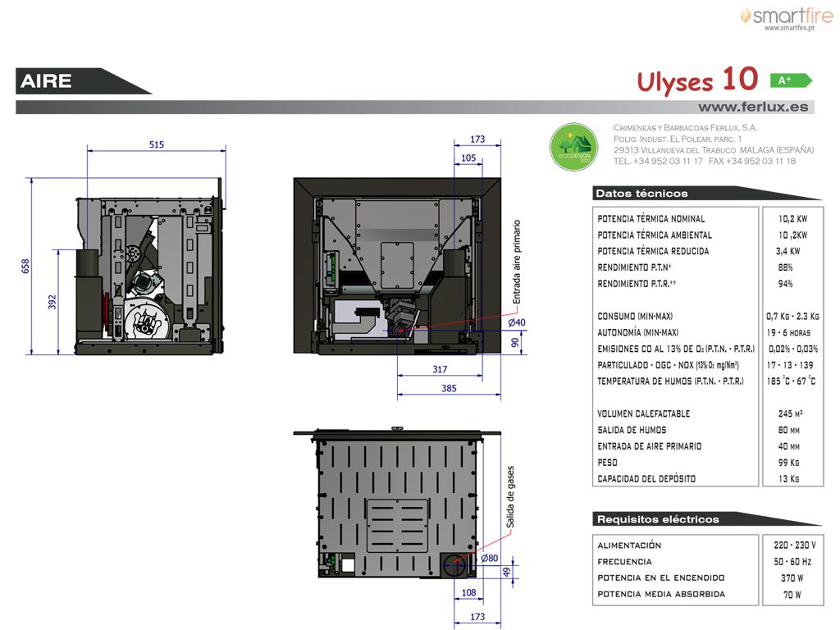The image size is (840, 630).
Task: Click the 'Consumo (min-max)' row label
Action: (x=635, y=317)
